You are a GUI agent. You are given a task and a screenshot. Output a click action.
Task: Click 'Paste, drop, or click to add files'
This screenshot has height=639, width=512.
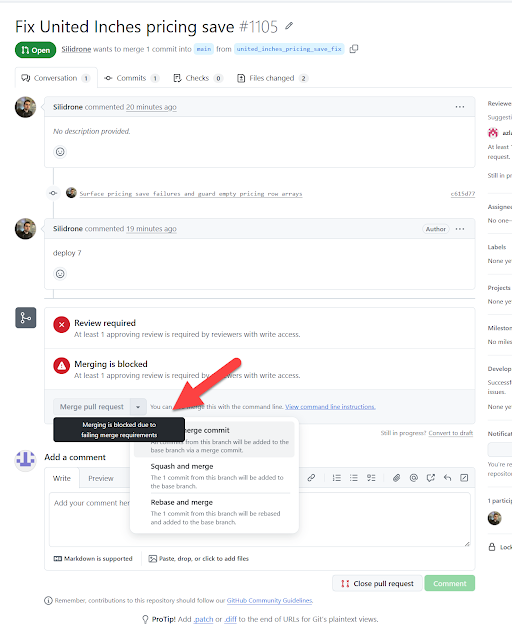(x=199, y=558)
